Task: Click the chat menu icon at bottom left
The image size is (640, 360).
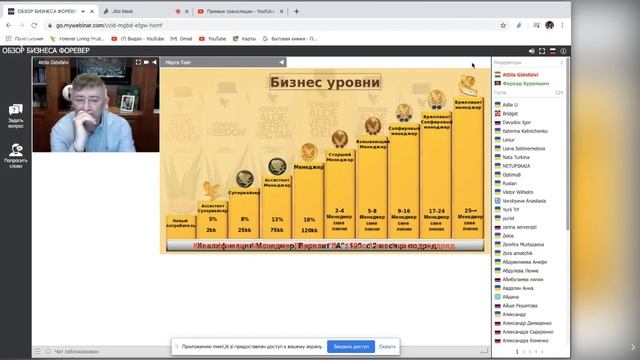Action: point(38,351)
